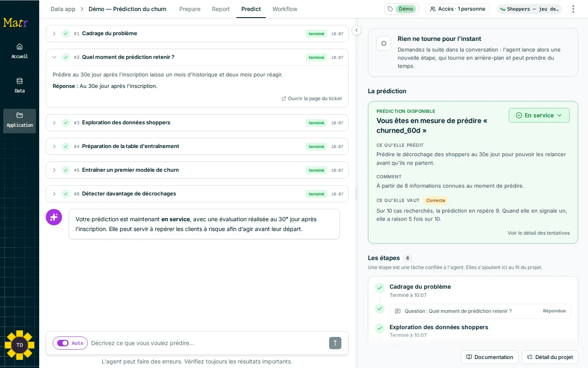Go to Data app breadcrumb
Image resolution: width=588 pixels, height=368 pixels.
(x=63, y=9)
